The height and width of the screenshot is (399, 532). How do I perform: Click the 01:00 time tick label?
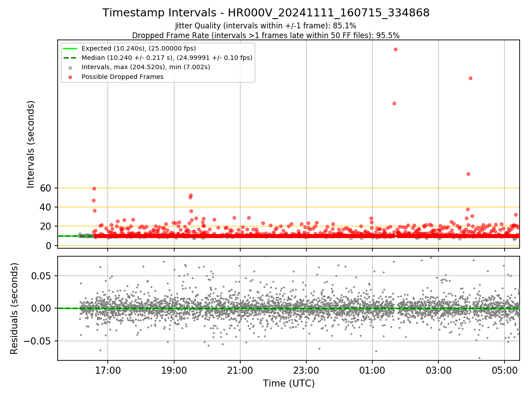tap(372, 370)
